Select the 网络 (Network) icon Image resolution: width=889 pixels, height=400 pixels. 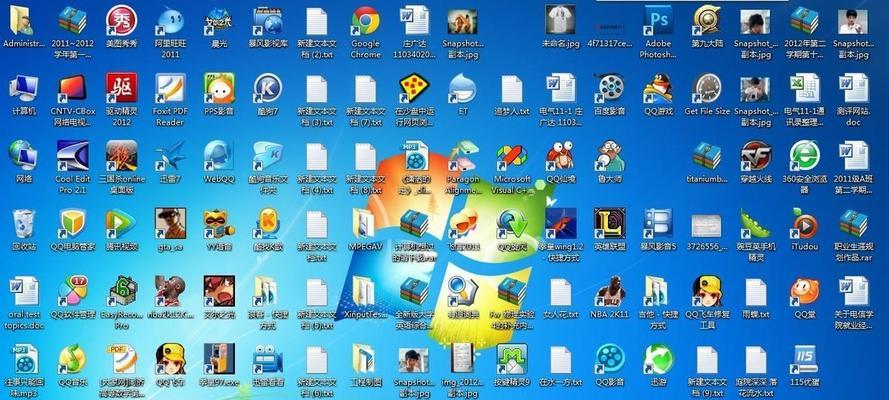24,156
